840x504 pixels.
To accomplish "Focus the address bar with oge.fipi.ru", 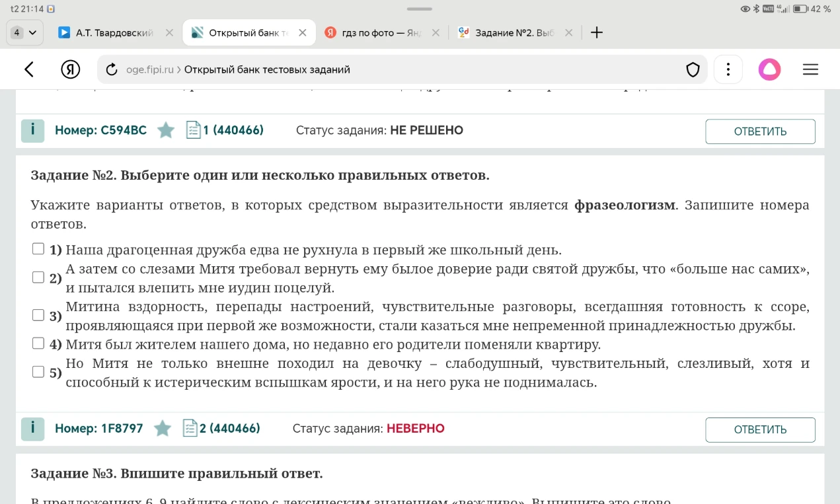I will pos(402,69).
